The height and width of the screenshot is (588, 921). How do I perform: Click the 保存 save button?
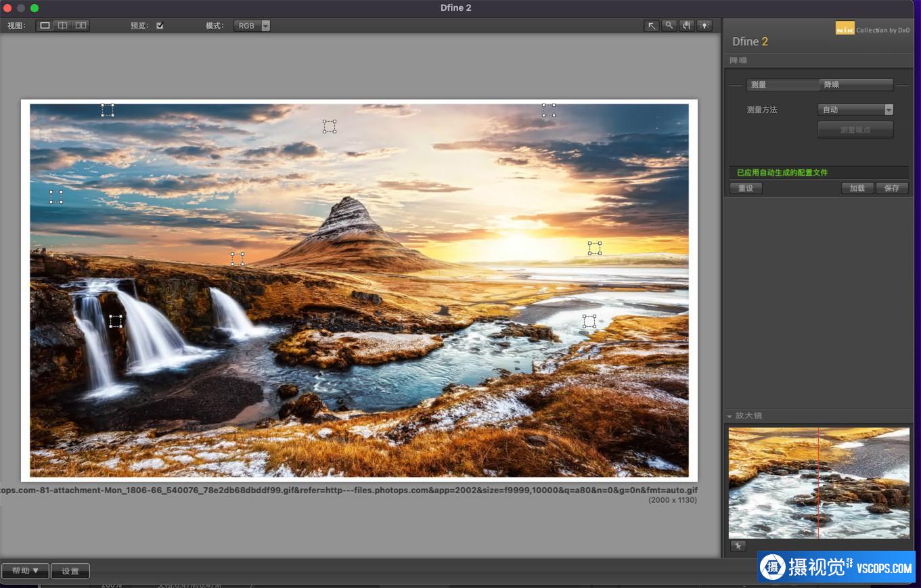point(892,188)
